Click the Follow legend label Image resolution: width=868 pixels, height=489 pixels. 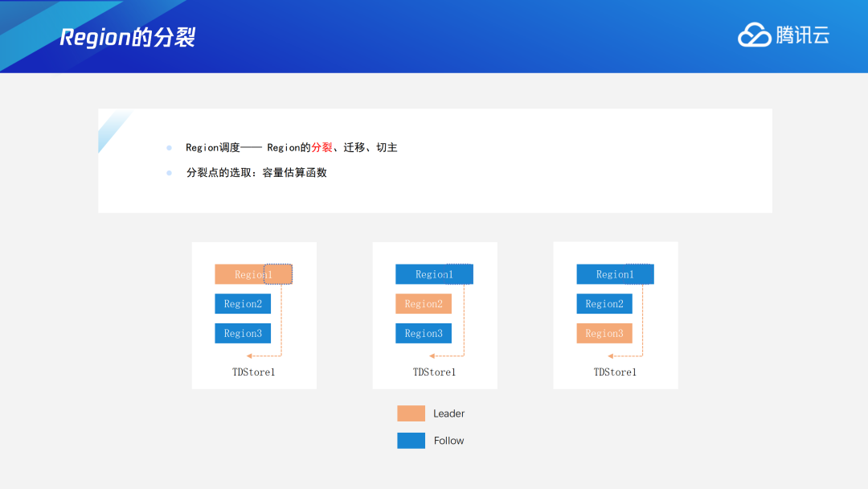point(449,441)
